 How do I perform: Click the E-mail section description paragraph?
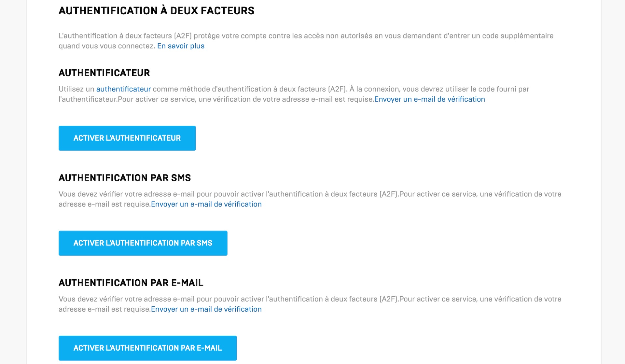(310, 304)
